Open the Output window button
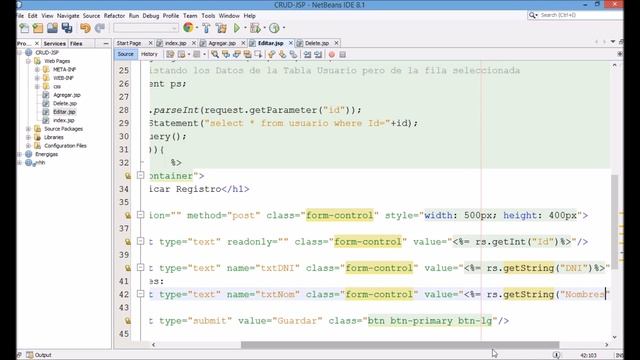The height and width of the screenshot is (360, 640). point(39,355)
